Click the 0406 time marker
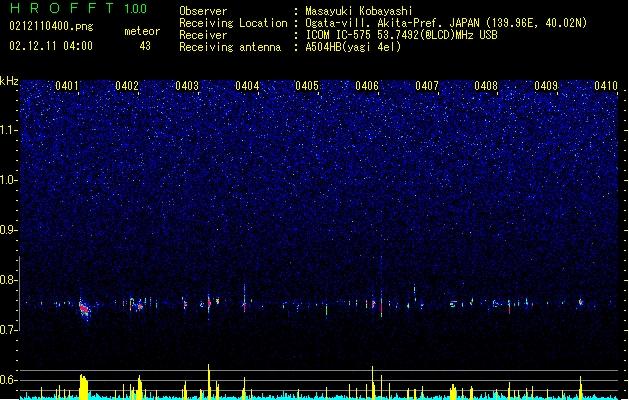This screenshot has height=400, width=629. (x=367, y=86)
